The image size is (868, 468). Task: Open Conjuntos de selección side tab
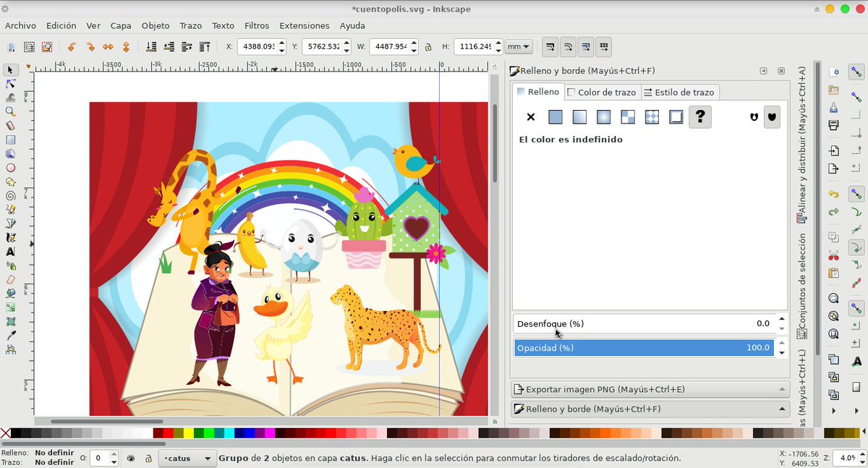[x=801, y=286]
